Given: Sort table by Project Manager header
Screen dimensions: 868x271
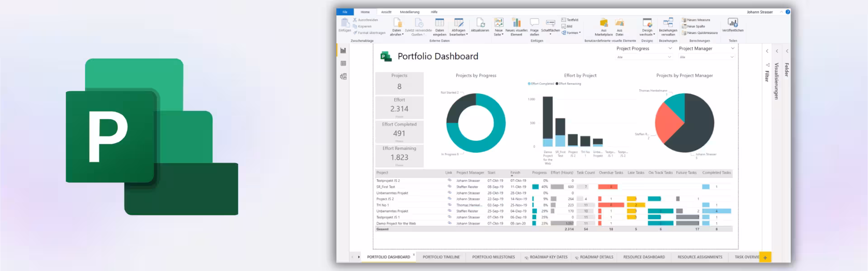Looking at the screenshot, I should [x=470, y=173].
